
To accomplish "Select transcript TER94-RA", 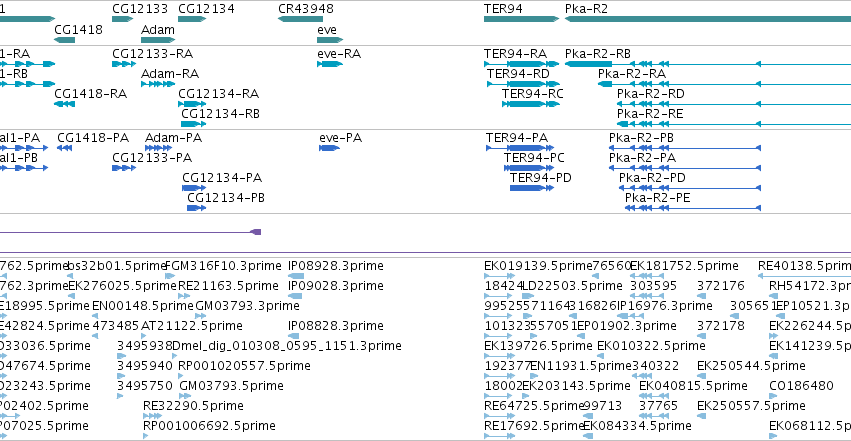I will 522,64.
